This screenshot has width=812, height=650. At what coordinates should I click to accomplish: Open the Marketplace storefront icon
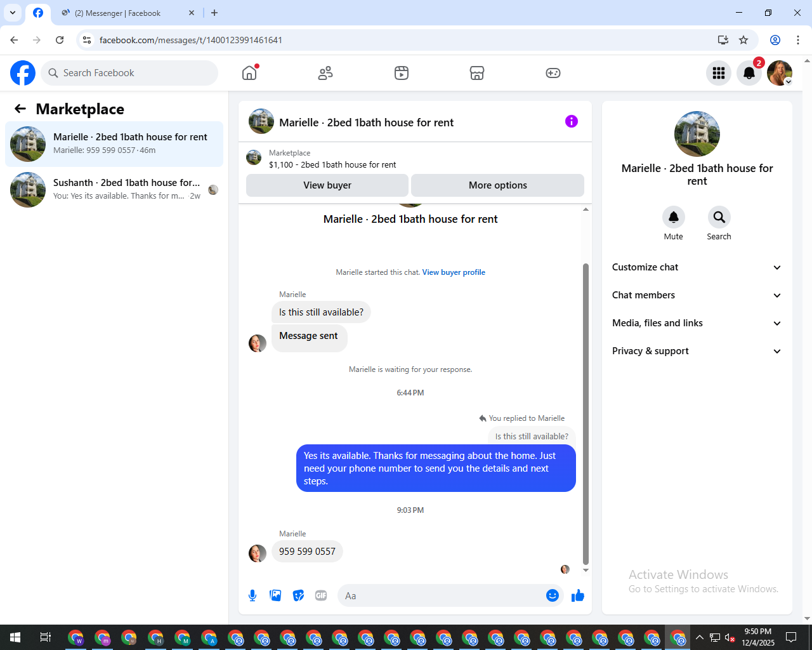click(477, 73)
